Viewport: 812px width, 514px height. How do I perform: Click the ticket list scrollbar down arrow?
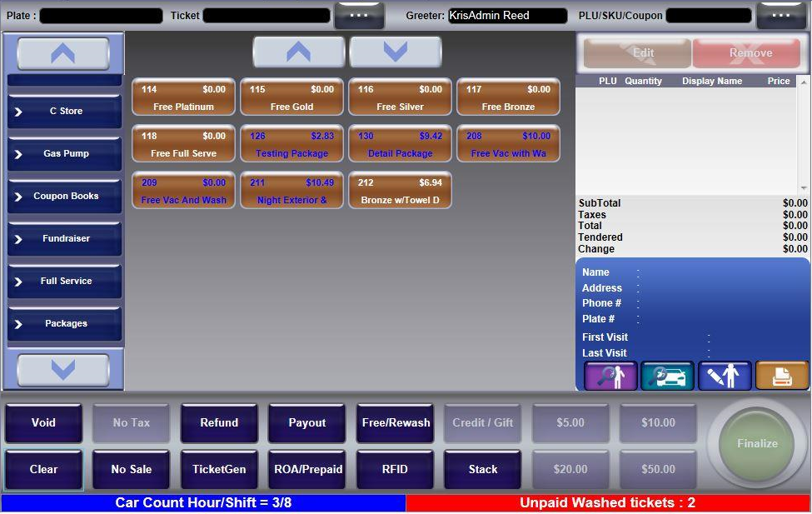tap(804, 188)
